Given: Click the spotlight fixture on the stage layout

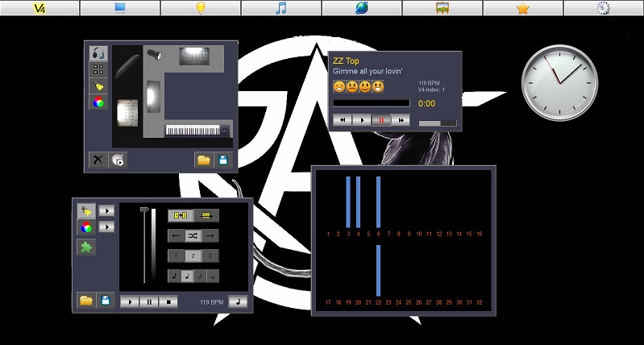Looking at the screenshot, I should coord(156,55).
